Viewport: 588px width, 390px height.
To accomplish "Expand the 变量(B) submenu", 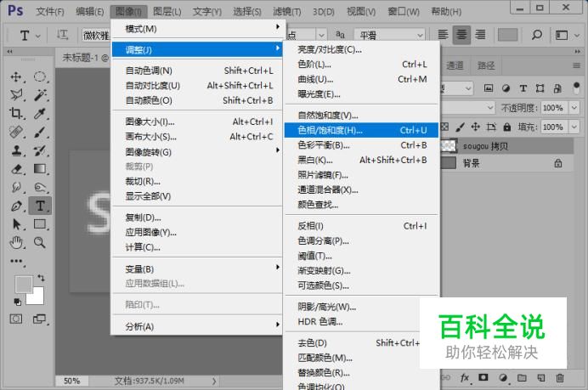I will [x=196, y=268].
